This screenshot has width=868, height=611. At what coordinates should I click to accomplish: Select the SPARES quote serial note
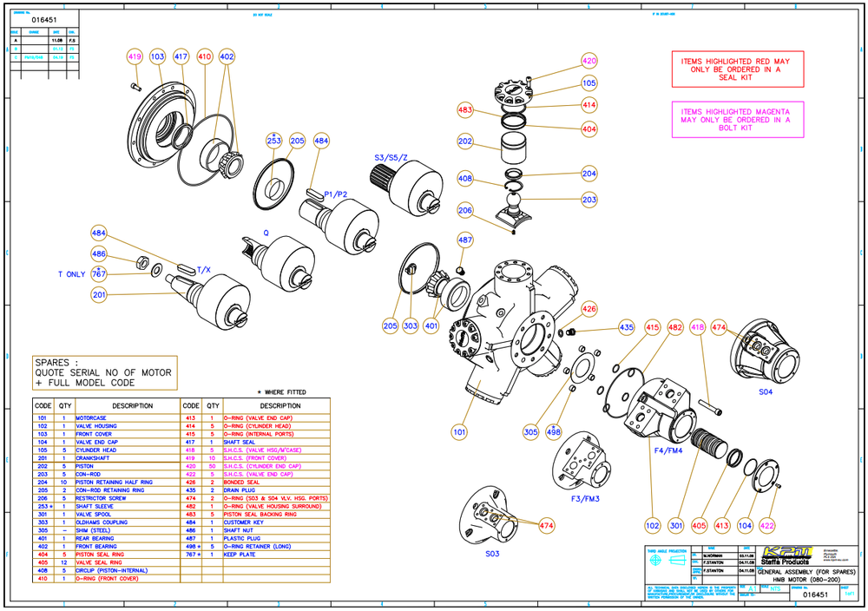tap(105, 372)
